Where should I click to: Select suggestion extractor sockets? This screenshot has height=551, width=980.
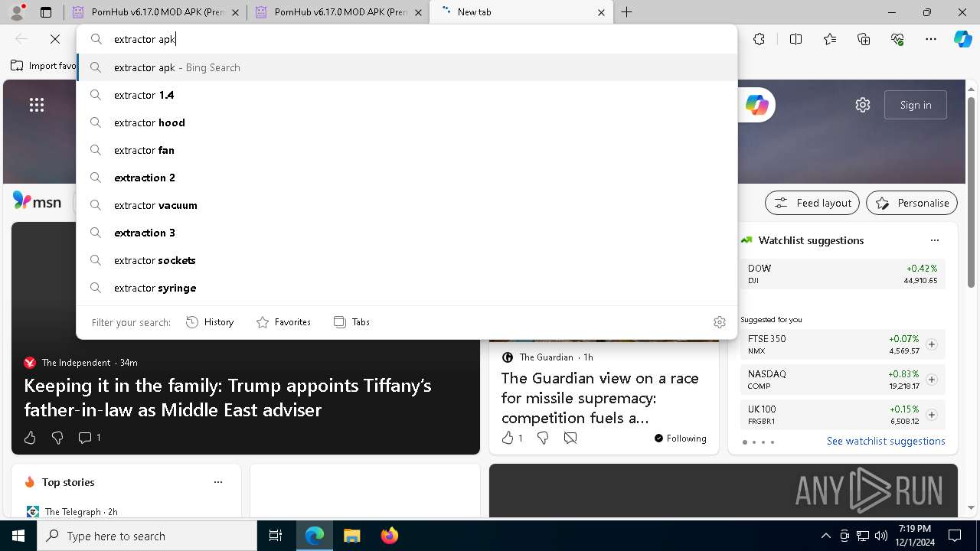coord(407,260)
